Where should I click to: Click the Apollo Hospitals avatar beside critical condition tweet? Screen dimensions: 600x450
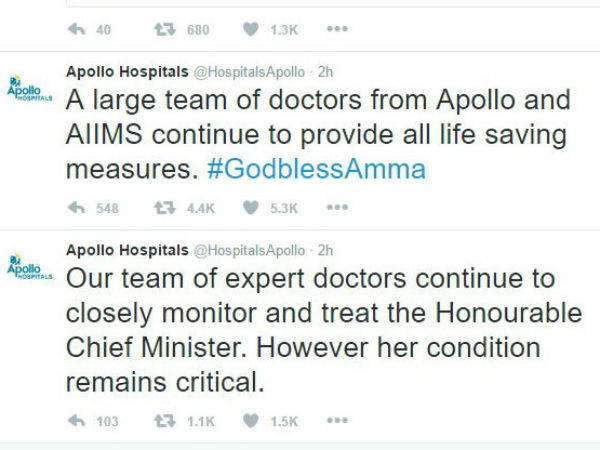coord(29,267)
